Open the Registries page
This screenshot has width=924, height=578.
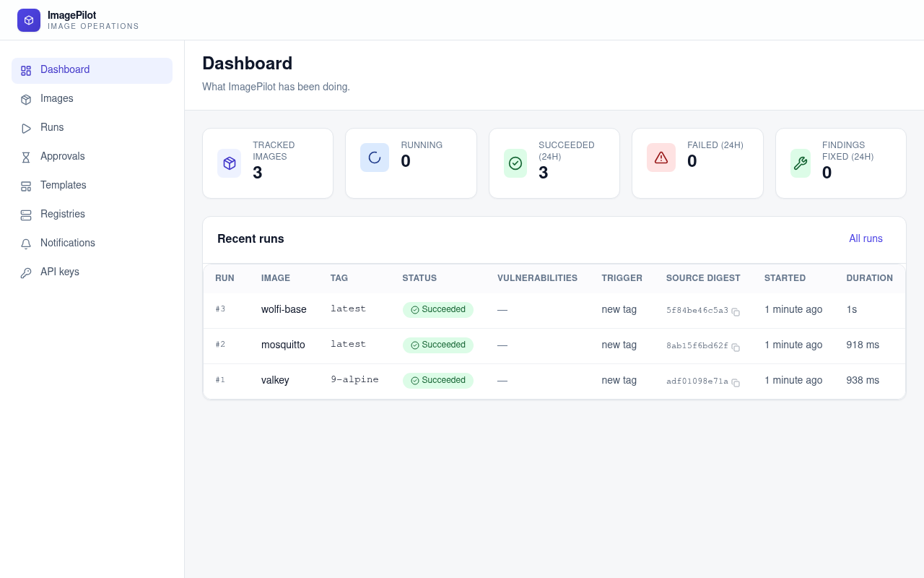tap(92, 215)
